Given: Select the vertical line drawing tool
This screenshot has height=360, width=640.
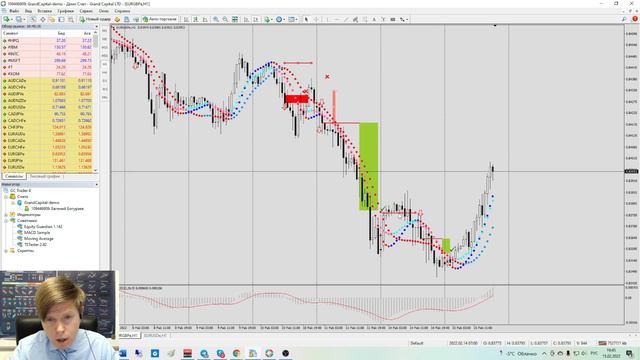Looking at the screenshot, I should [x=327, y=19].
